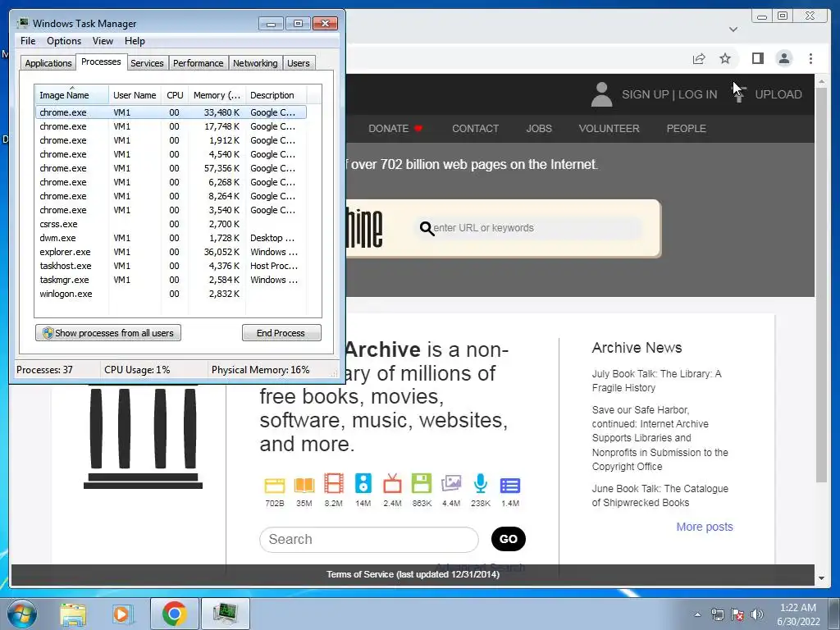The width and height of the screenshot is (840, 630).
Task: Open the collections list icon labeled 1.4M
Action: pos(510,486)
